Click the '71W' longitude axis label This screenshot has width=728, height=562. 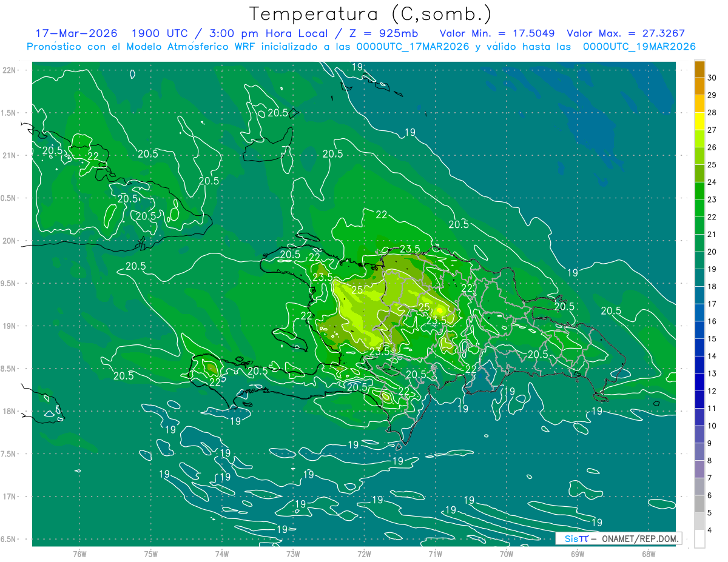(435, 554)
